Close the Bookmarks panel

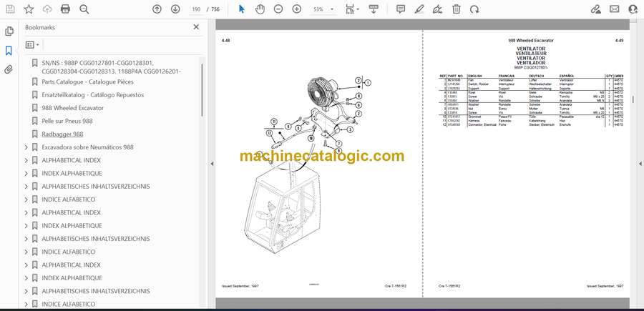(x=196, y=27)
